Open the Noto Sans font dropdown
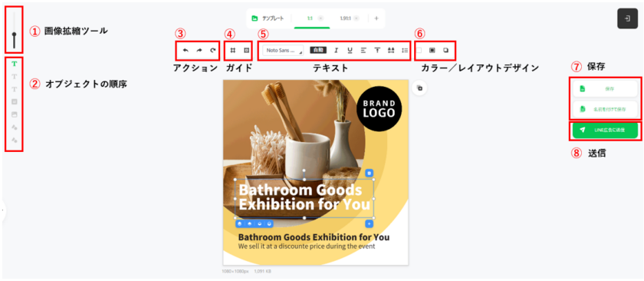This screenshot has height=281, width=644. pyautogui.click(x=283, y=50)
